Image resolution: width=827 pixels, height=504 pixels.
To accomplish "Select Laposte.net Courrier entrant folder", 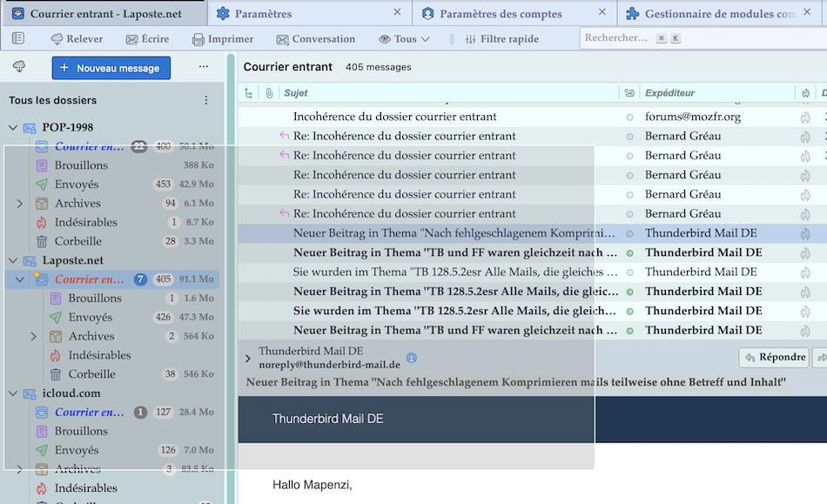I will click(111, 279).
